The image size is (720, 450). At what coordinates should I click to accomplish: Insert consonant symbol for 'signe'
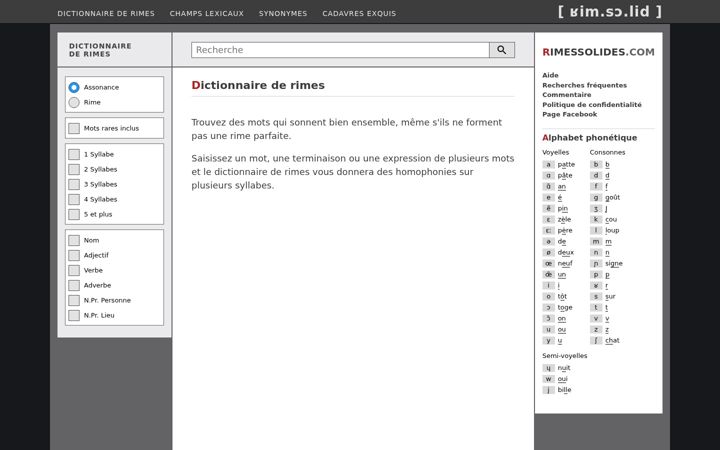tap(596, 264)
